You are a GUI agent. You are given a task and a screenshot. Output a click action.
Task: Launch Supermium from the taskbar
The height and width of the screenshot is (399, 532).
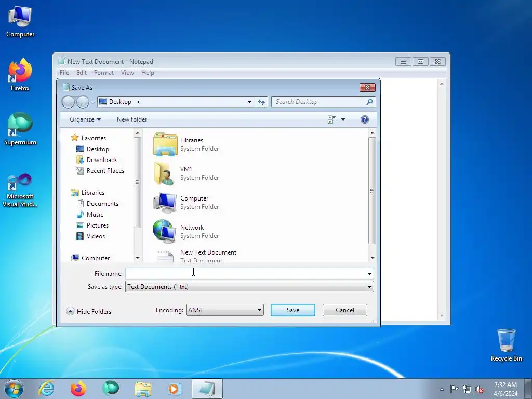[111, 389]
